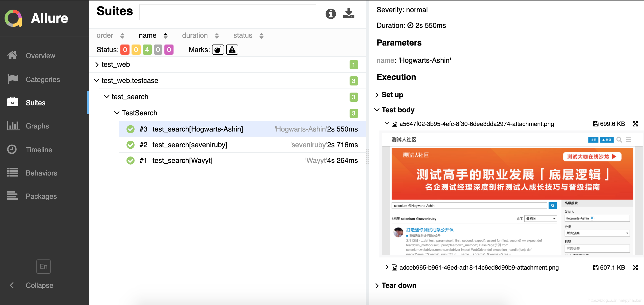Viewport: 644px width, 305px height.
Task: Toggle the flaky bomb mark filter
Action: point(218,50)
